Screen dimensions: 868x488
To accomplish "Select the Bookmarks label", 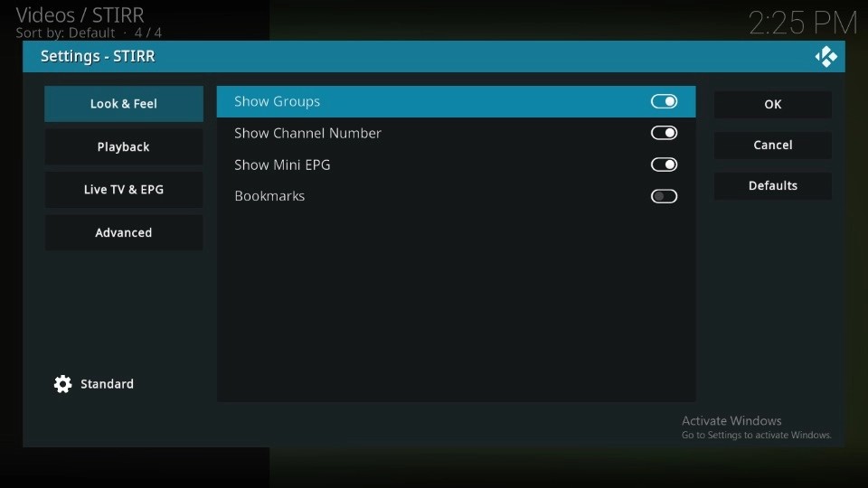I will click(x=269, y=196).
